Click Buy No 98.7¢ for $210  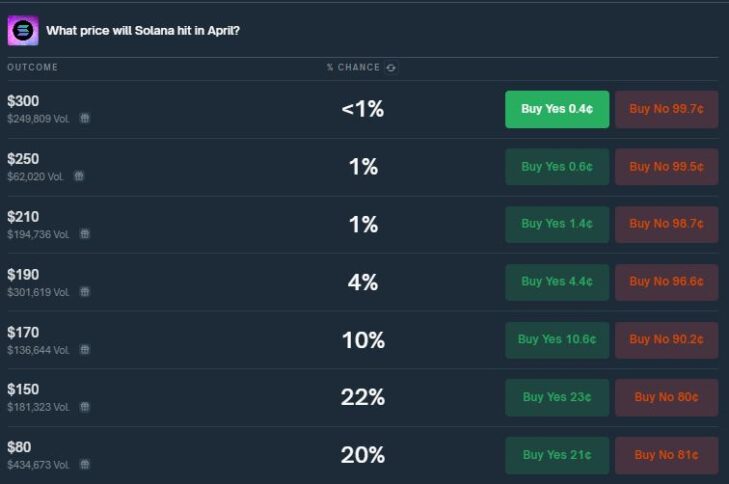point(666,225)
